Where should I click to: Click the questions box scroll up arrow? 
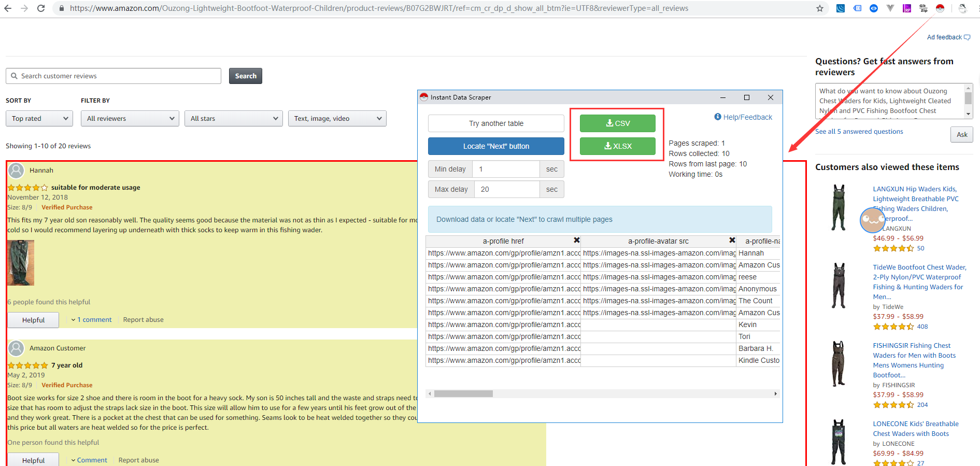point(968,88)
